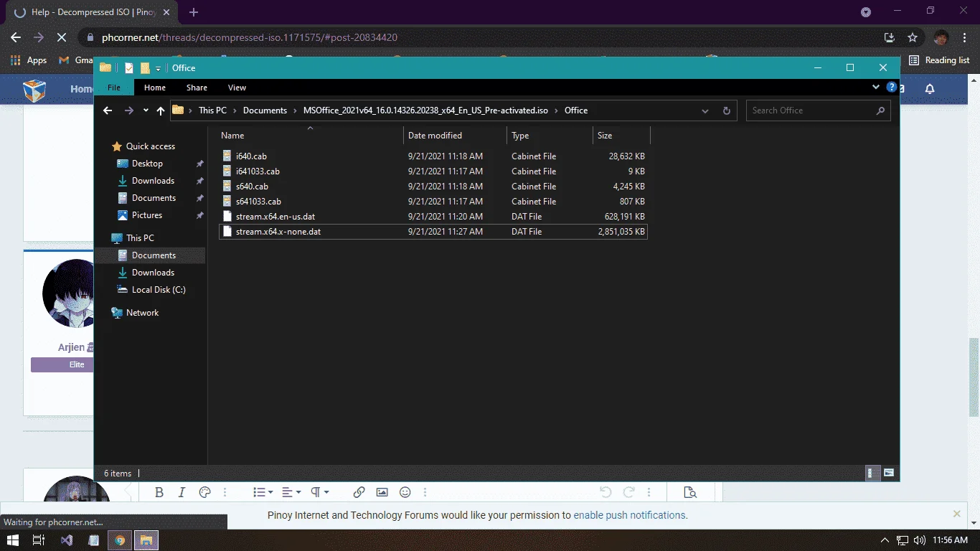Select the s640.cab file
This screenshot has width=980, height=551.
pos(433,187)
